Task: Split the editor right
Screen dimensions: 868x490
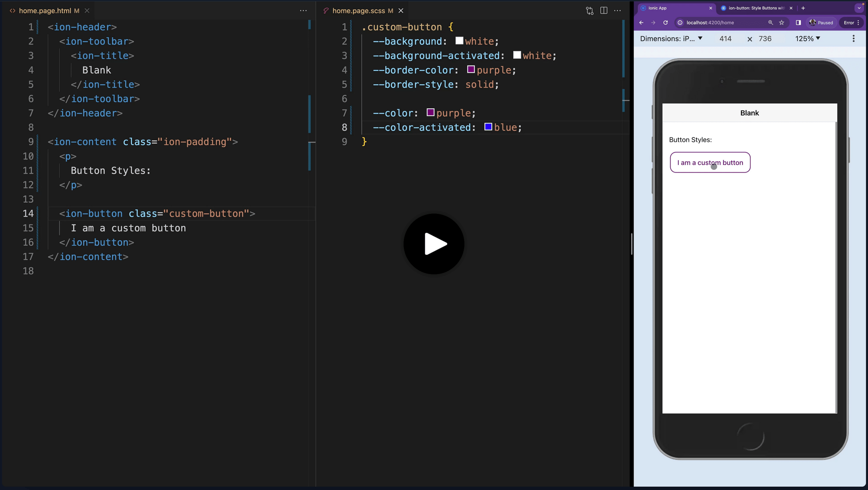Action: [x=604, y=10]
